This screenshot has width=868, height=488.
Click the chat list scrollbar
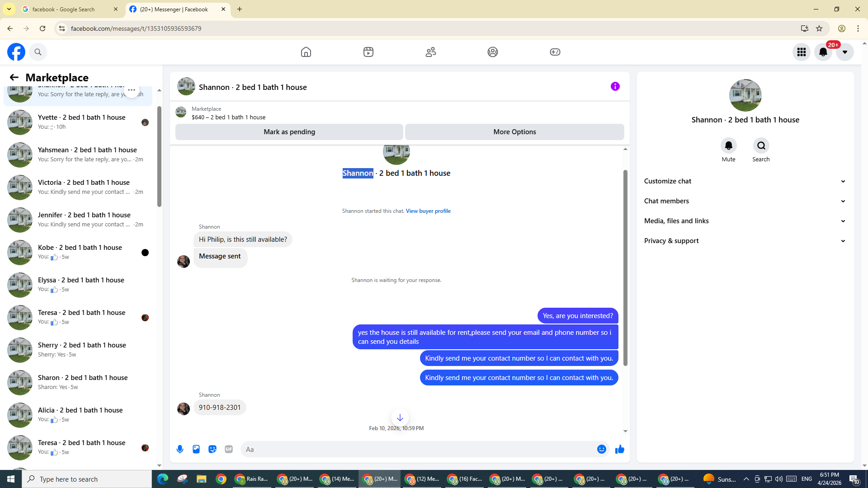click(x=159, y=156)
